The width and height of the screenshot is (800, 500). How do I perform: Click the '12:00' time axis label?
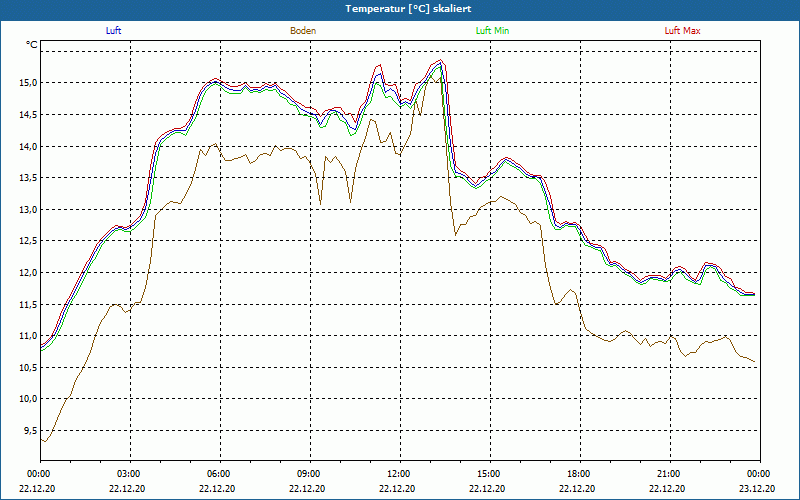(x=400, y=474)
